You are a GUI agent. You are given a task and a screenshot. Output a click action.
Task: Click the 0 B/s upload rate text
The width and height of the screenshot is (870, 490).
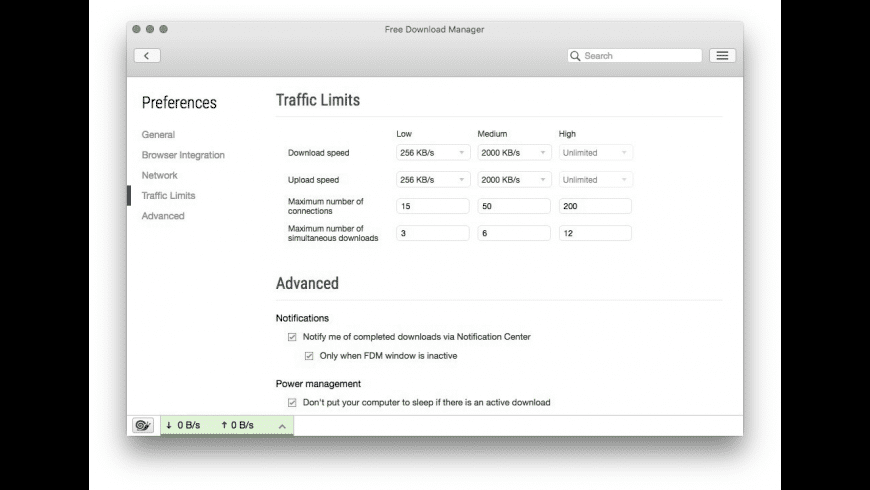point(242,425)
